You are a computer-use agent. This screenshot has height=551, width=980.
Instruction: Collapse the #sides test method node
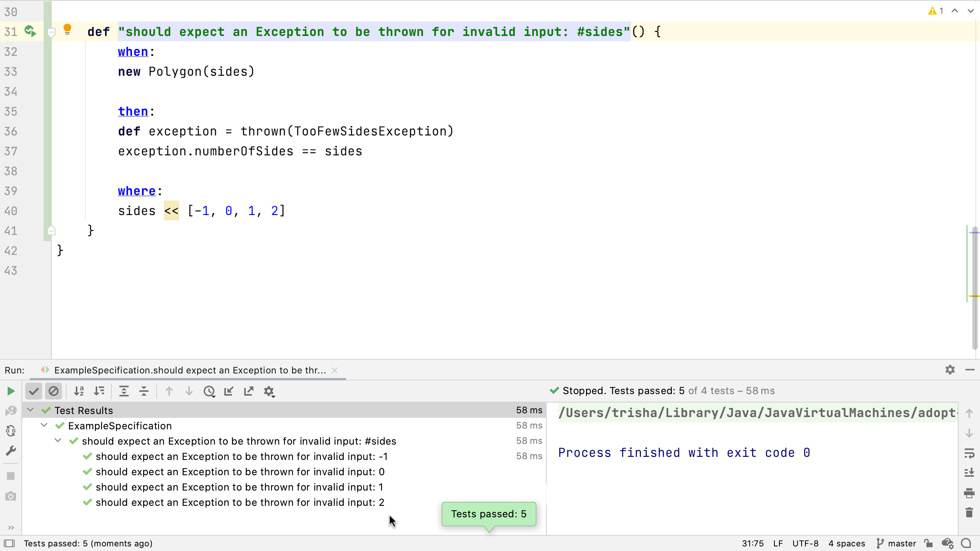coord(58,441)
